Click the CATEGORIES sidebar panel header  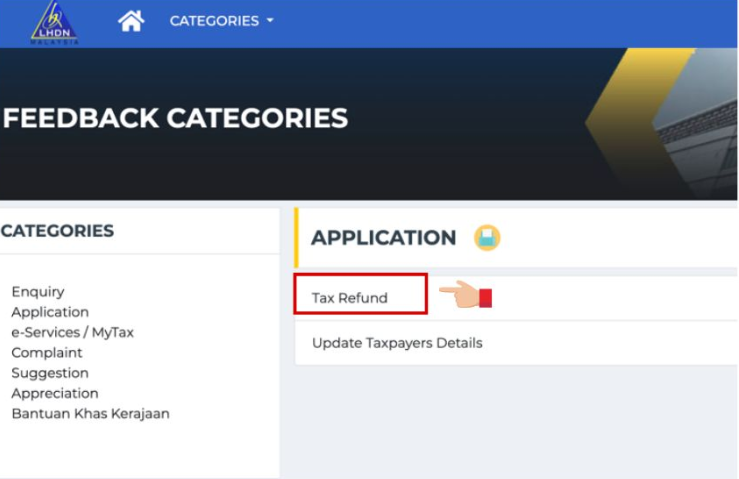[x=58, y=231]
